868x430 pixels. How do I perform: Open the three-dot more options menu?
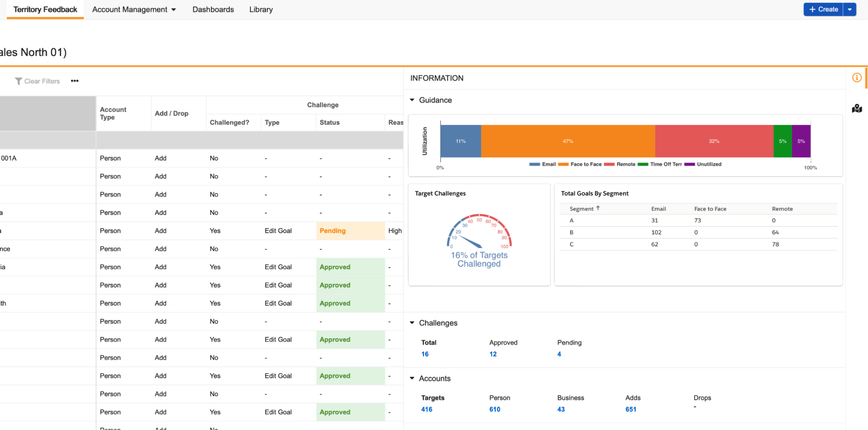point(75,81)
